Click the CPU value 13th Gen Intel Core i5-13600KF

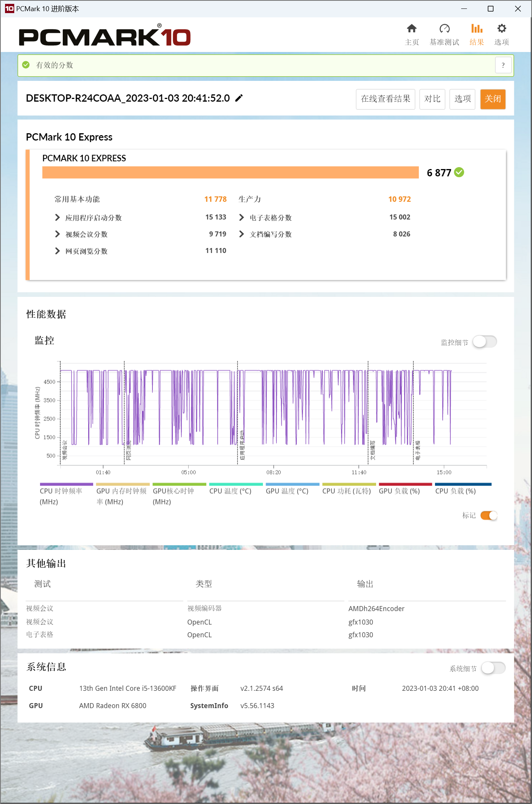tap(127, 688)
